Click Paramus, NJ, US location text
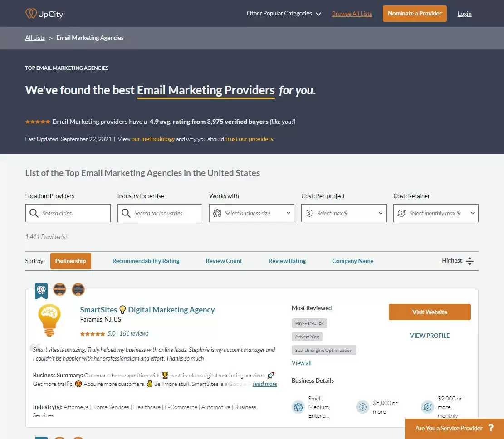Screen dimensions: 504x439 pos(101,319)
